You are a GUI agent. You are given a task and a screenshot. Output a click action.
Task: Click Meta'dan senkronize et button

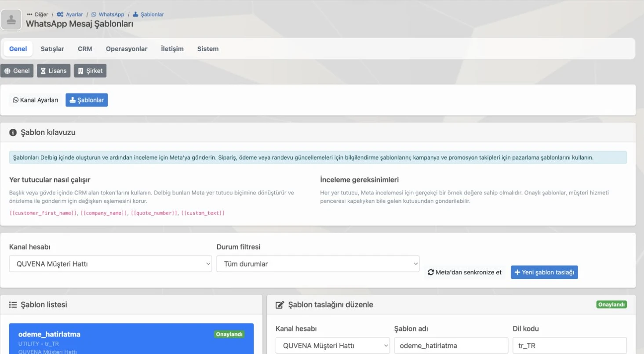pyautogui.click(x=465, y=272)
